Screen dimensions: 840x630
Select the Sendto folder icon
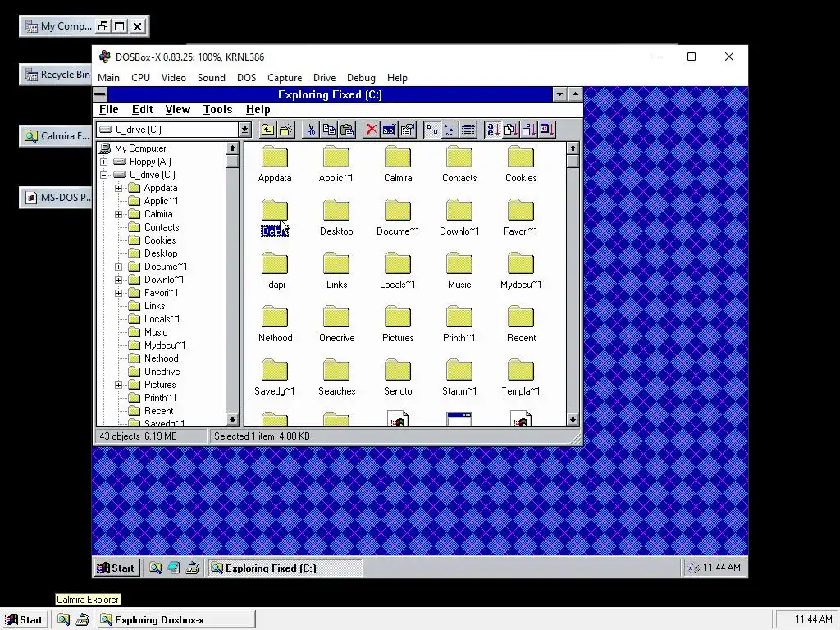pos(398,370)
